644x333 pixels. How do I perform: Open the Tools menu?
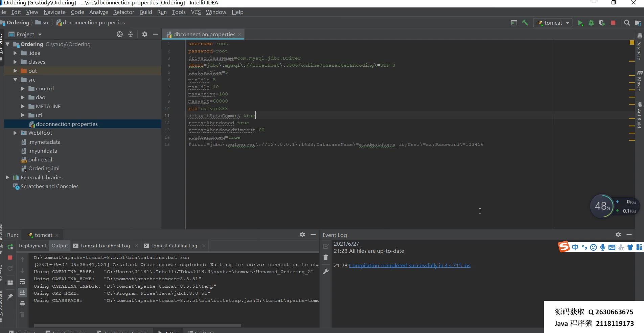pos(179,12)
